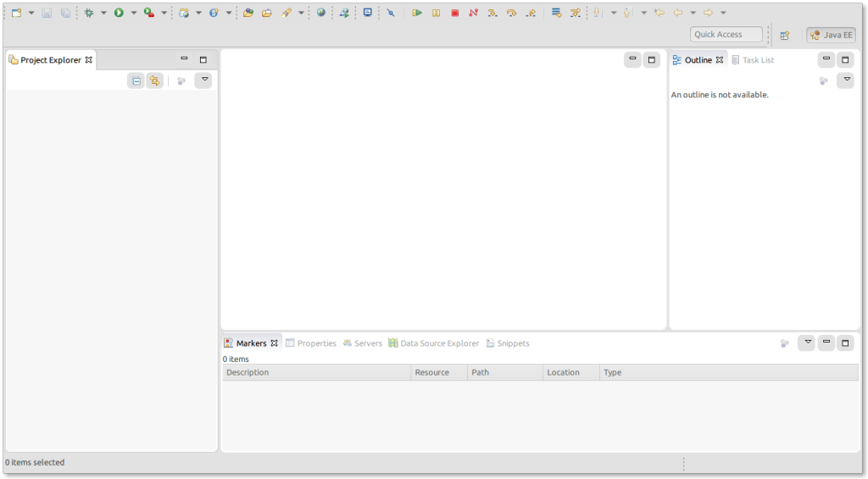Click the Resume debug icon
Screen dimensions: 868x479
417,13
